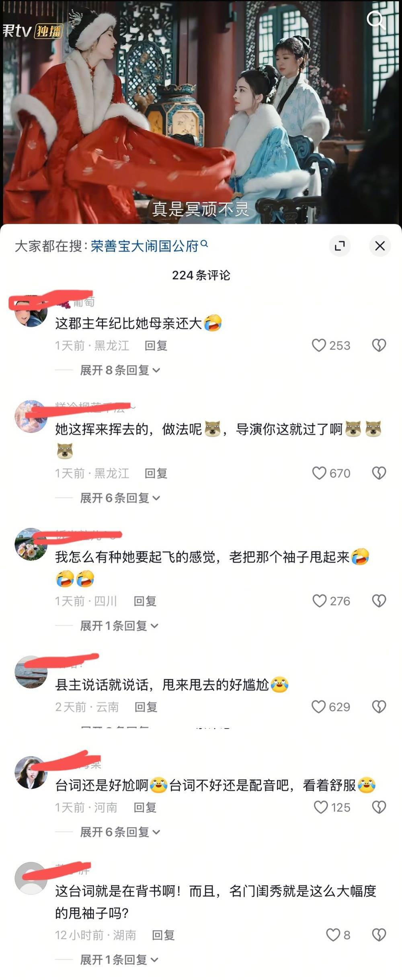
Task: Expand 6 replies under the 670-like comment
Action: pos(120,498)
